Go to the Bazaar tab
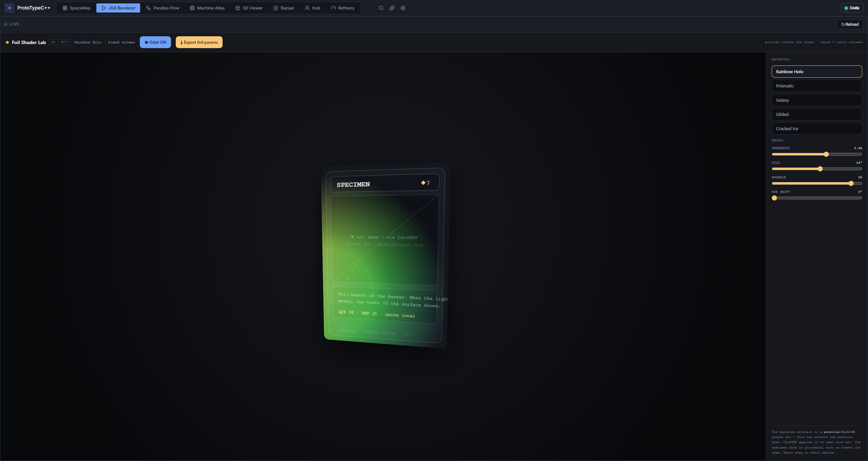The width and height of the screenshot is (868, 461). pyautogui.click(x=284, y=8)
